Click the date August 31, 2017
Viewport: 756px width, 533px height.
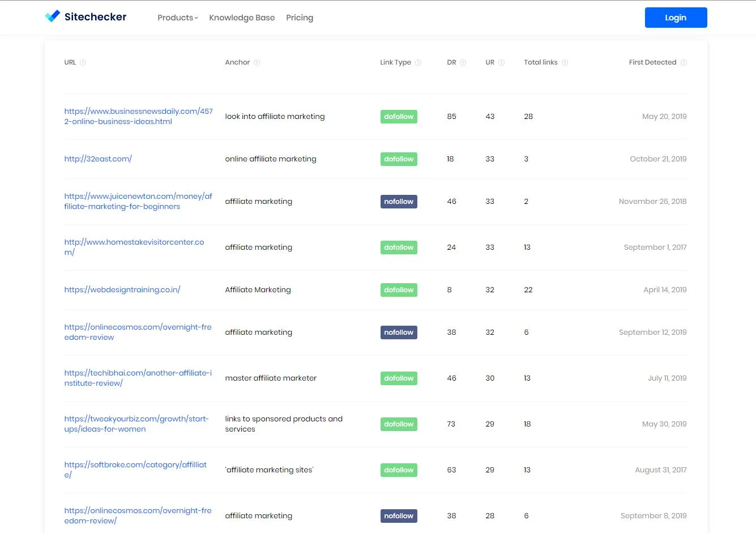click(661, 470)
